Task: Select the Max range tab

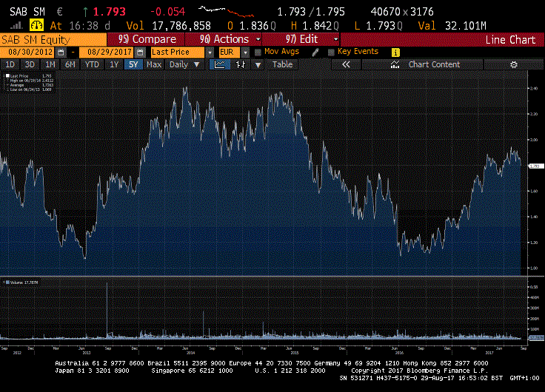Action: (154, 64)
